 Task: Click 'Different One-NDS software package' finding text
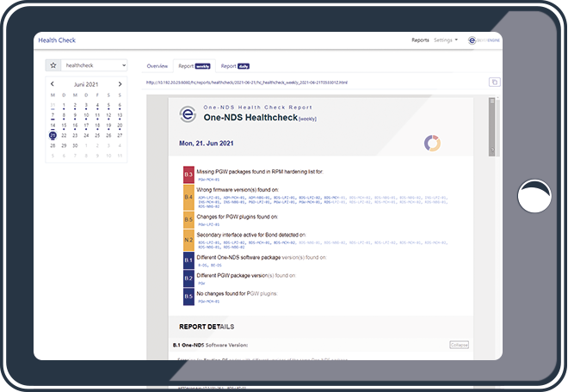click(261, 257)
